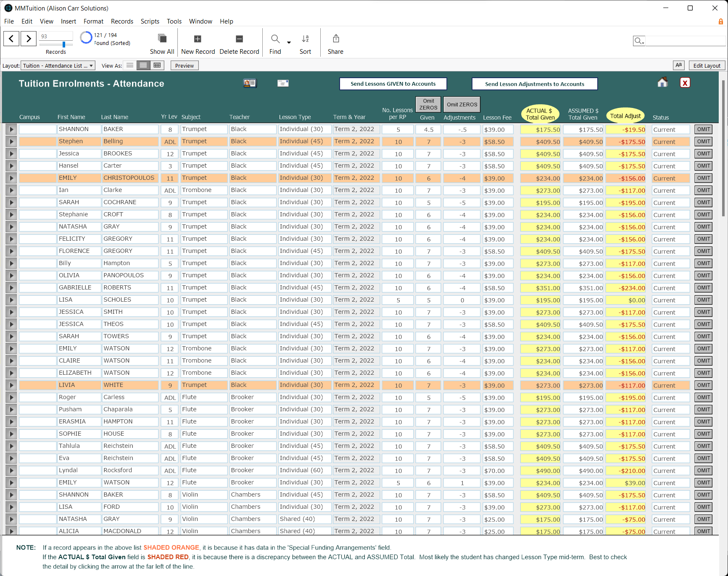
Task: Switch to Table view
Action: point(157,66)
